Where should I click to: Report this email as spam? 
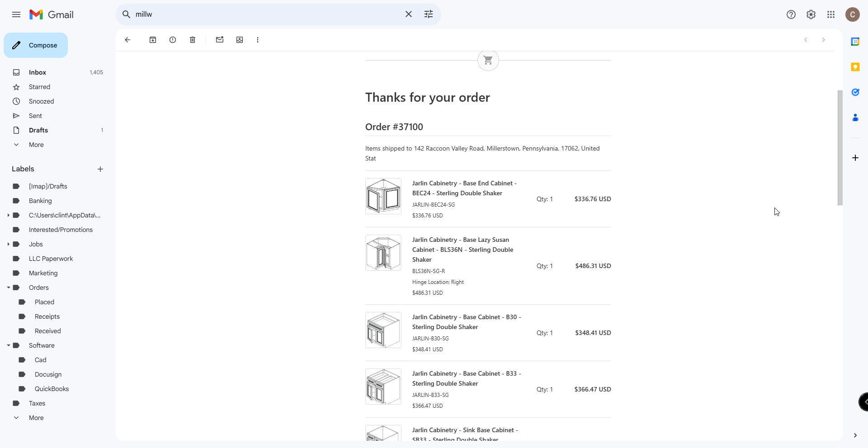click(173, 40)
